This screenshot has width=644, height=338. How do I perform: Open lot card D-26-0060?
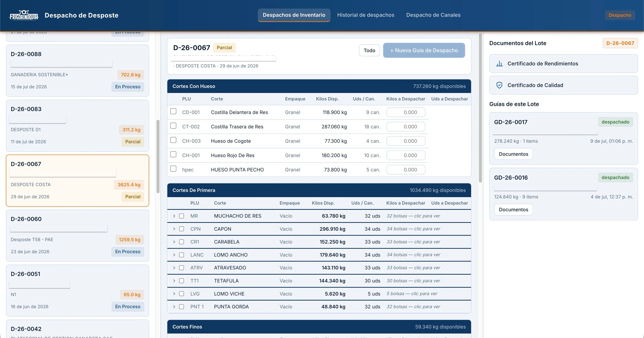pyautogui.click(x=78, y=236)
